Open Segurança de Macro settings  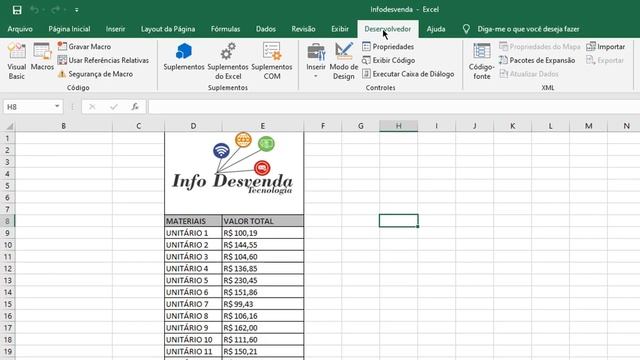[95, 74]
